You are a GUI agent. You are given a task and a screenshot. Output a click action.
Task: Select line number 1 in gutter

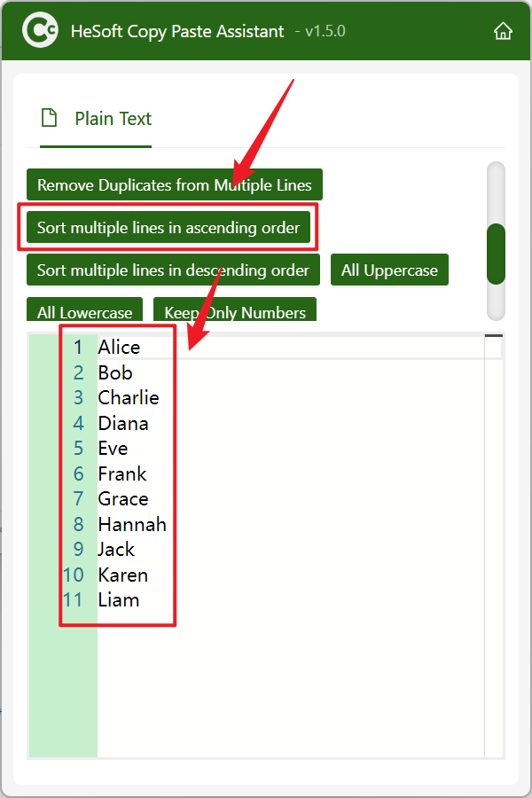78,347
